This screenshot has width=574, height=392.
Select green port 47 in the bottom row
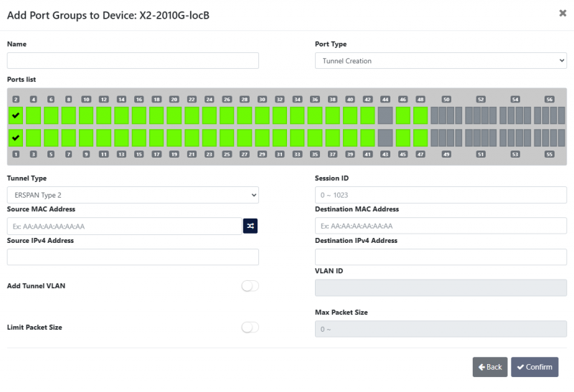[420, 138]
